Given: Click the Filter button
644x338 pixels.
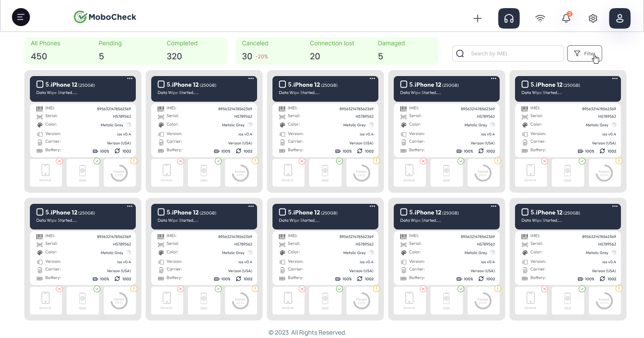Looking at the screenshot, I should tap(584, 53).
